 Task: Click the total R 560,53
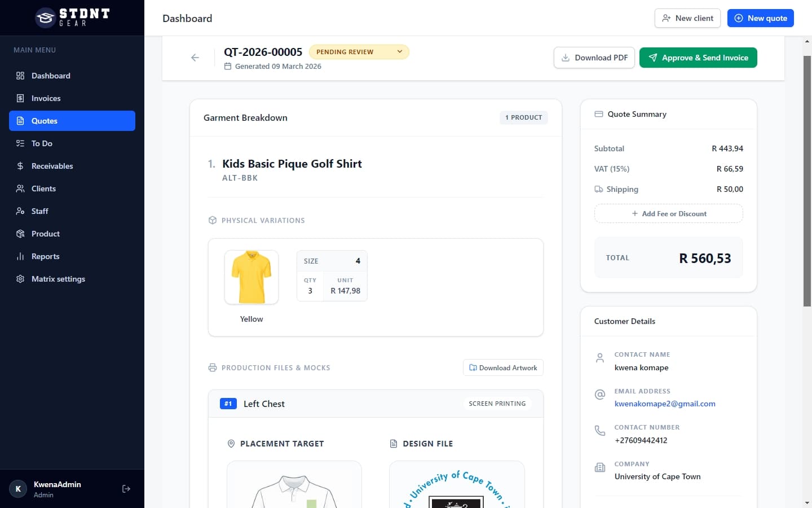[705, 258]
